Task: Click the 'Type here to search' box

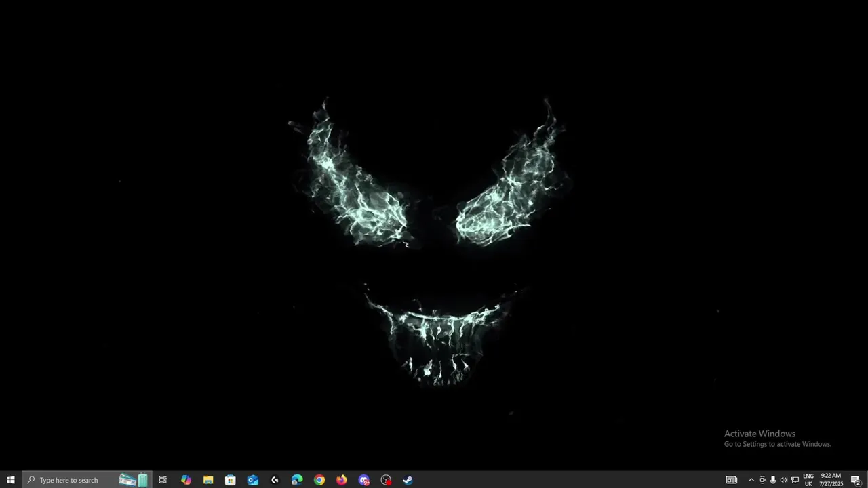Action: pyautogui.click(x=87, y=480)
